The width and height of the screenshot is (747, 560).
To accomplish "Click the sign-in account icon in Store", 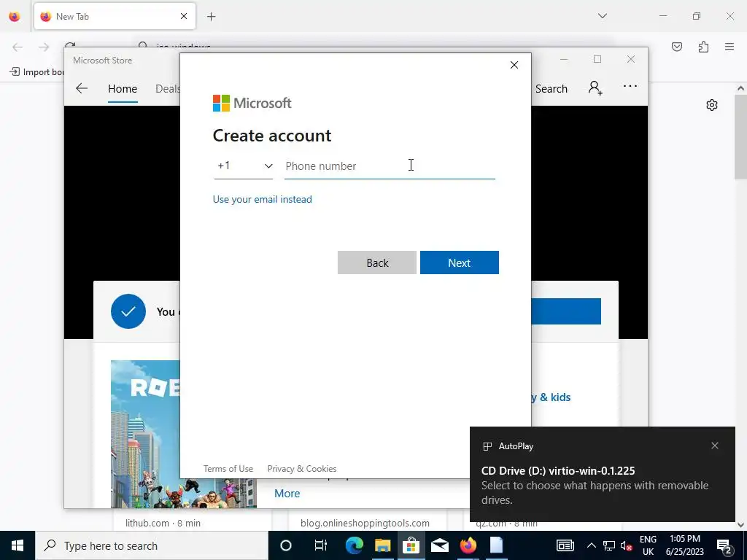I will [595, 87].
